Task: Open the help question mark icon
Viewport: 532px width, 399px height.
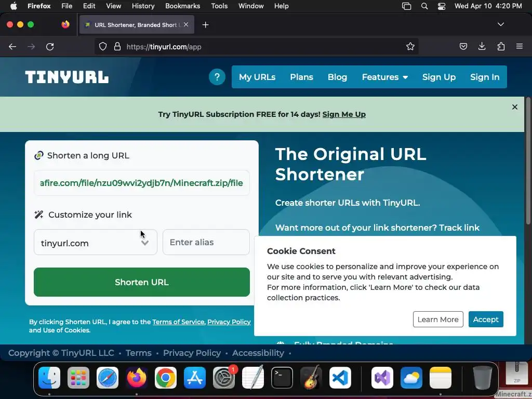Action: (217, 77)
